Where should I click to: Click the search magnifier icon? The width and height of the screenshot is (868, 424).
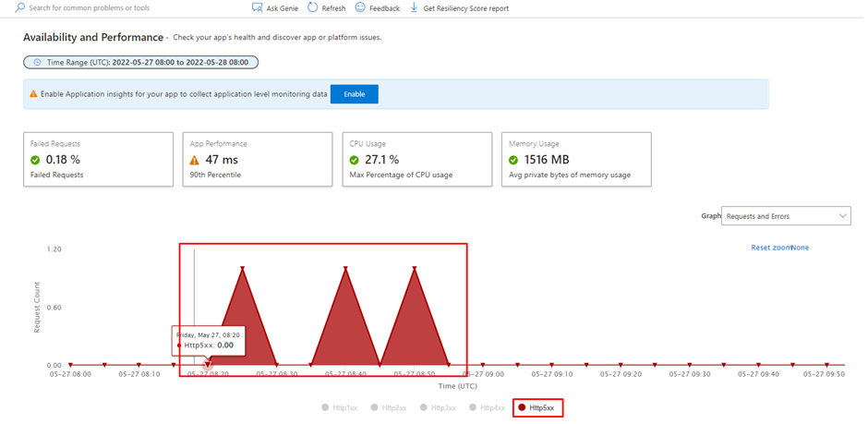pyautogui.click(x=20, y=8)
